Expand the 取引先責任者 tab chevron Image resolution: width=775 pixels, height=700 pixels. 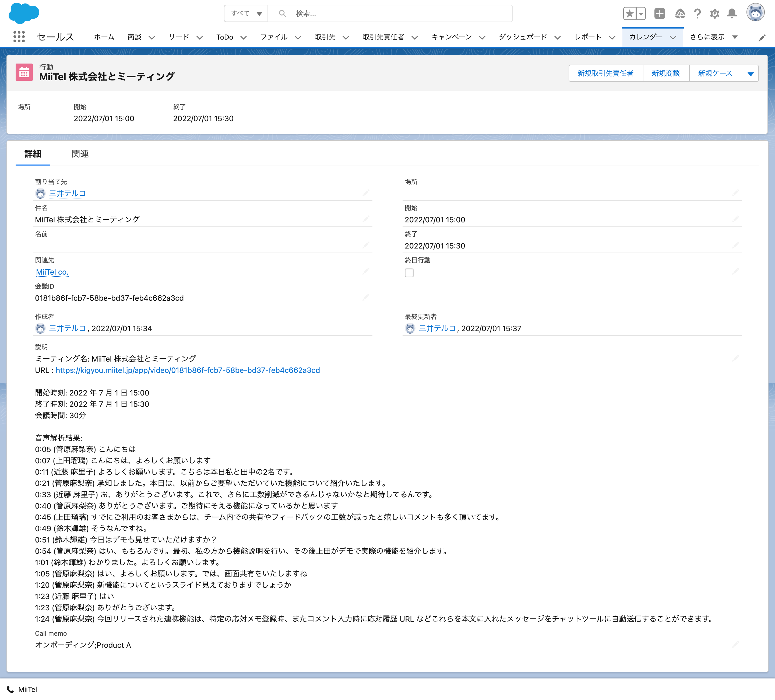pyautogui.click(x=415, y=37)
